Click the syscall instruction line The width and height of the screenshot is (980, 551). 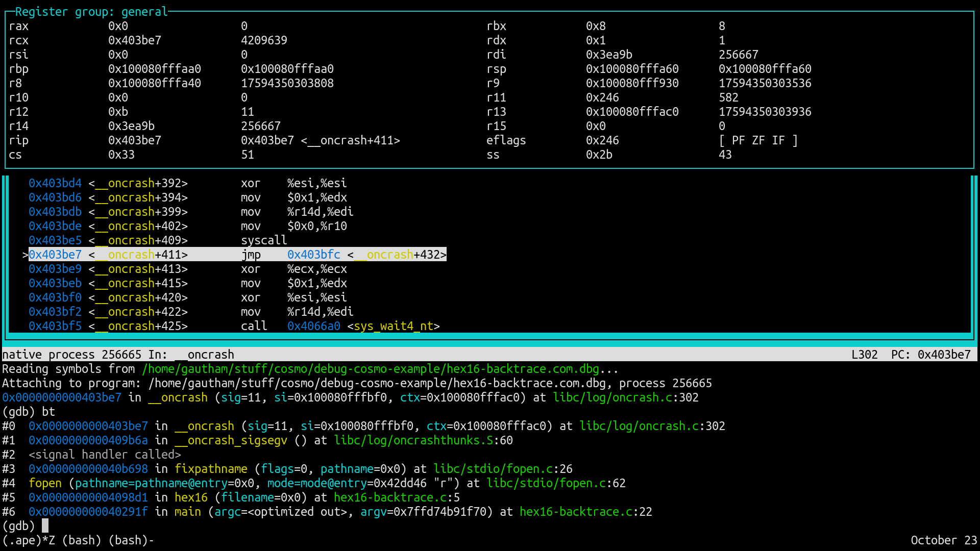pyautogui.click(x=264, y=240)
